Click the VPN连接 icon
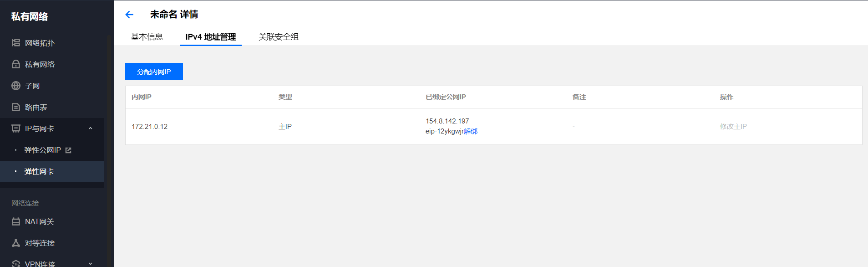 [x=16, y=263]
